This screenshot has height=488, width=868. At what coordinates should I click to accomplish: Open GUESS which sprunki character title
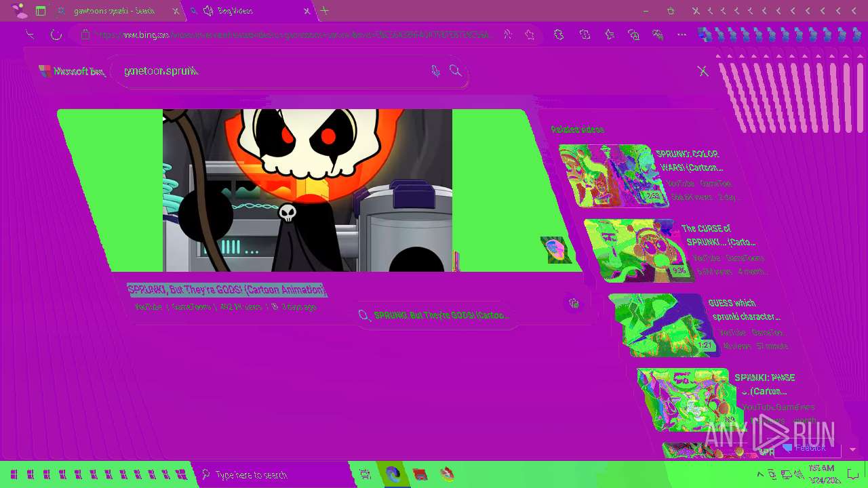point(743,310)
